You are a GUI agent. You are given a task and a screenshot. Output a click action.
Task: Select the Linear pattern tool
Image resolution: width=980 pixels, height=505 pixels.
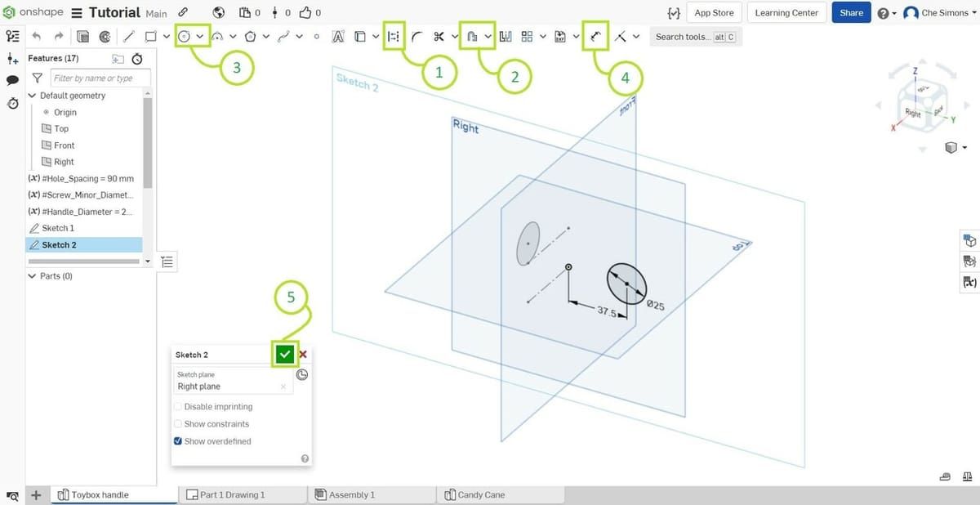[528, 36]
